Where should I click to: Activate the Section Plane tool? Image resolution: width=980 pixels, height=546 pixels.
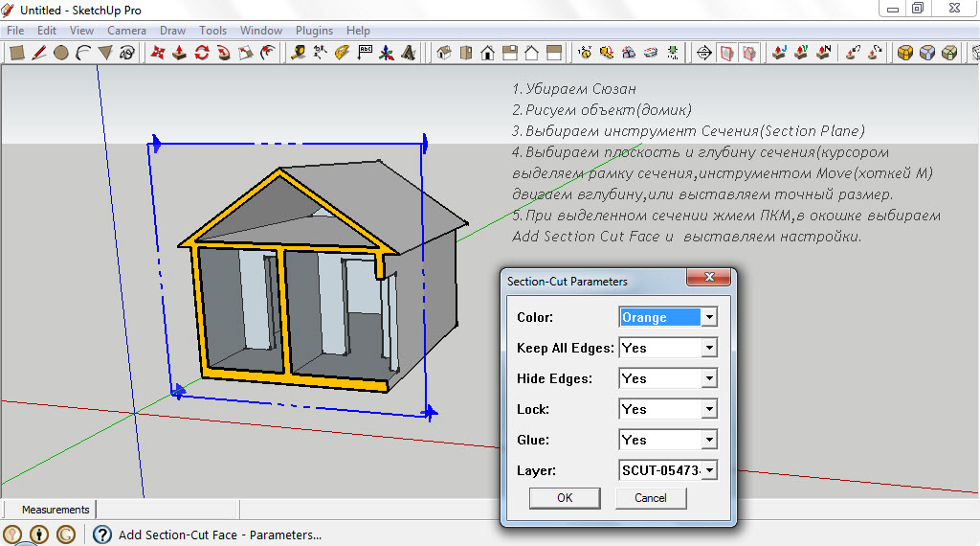coord(703,53)
